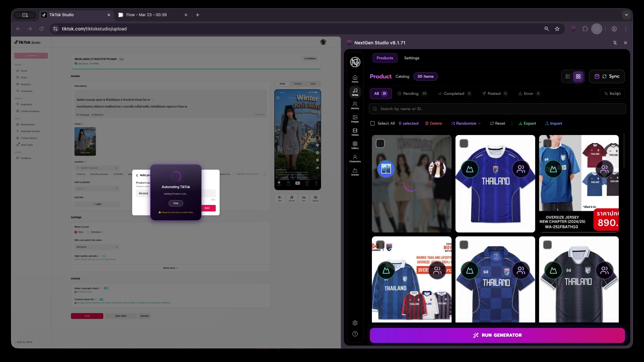Click the Sync button
The width and height of the screenshot is (644, 362).
tap(607, 76)
